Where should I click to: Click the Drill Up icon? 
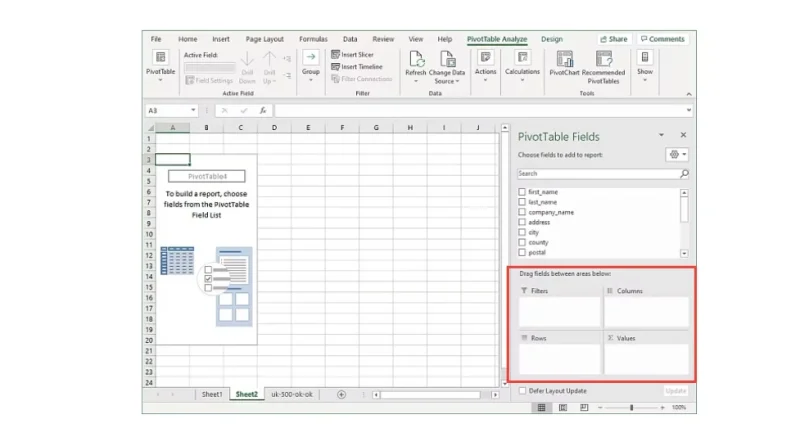coord(269,60)
